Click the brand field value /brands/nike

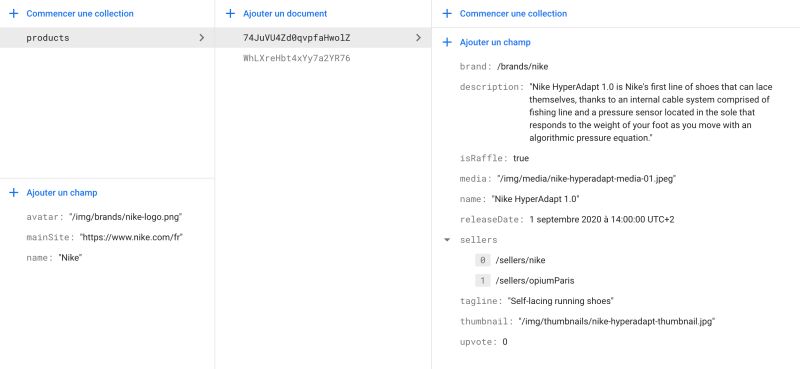point(522,66)
